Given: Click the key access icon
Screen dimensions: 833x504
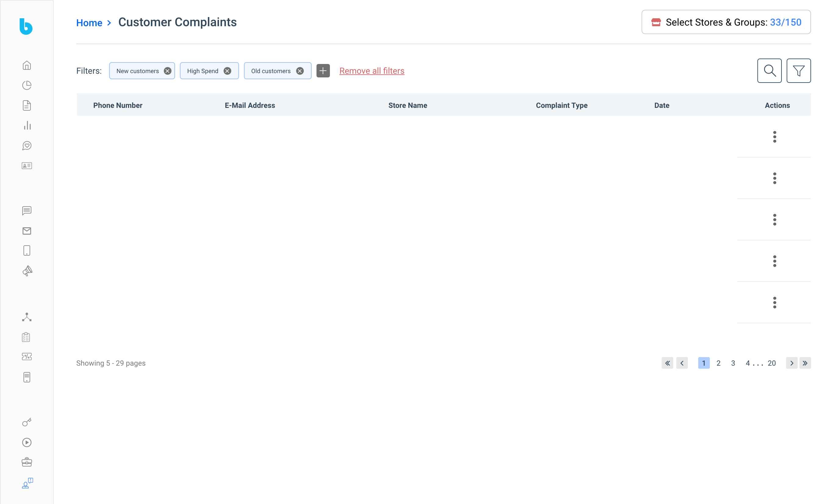Looking at the screenshot, I should tap(27, 422).
